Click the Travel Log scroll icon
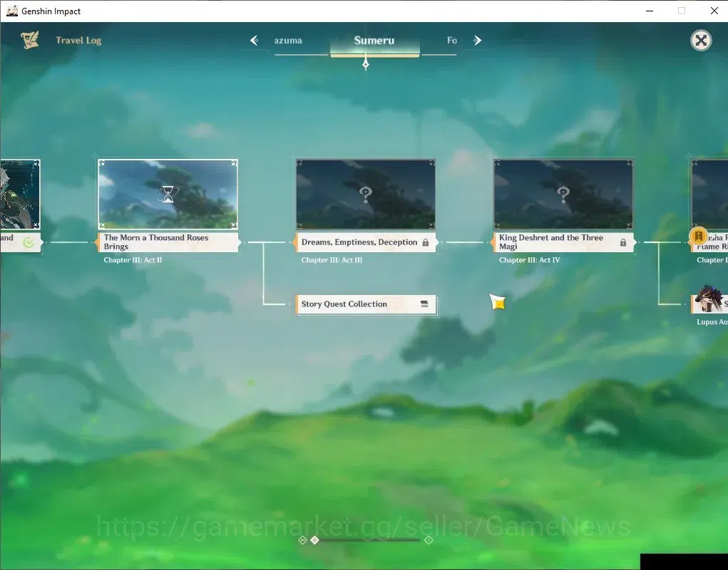The image size is (728, 570). pyautogui.click(x=30, y=41)
